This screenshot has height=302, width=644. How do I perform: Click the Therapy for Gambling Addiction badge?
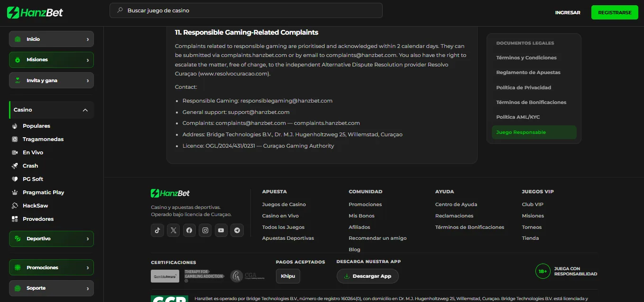204,276
